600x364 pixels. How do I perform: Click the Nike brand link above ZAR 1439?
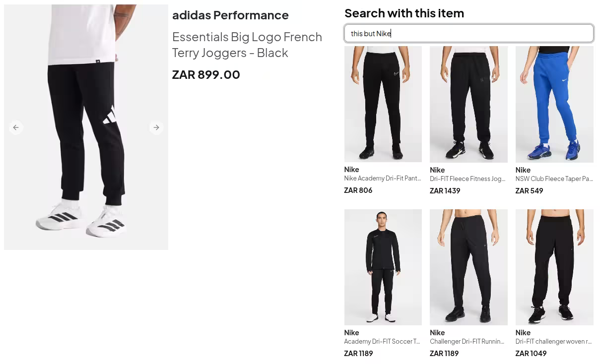[x=437, y=169]
